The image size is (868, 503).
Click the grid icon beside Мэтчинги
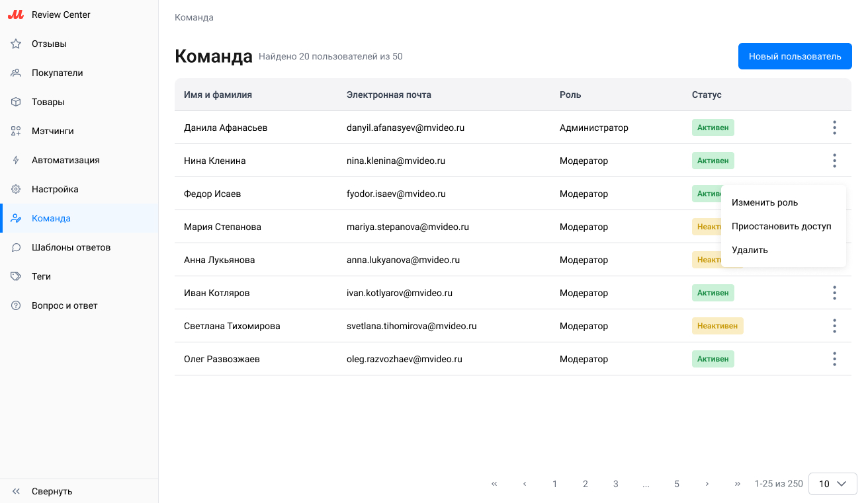pos(16,131)
